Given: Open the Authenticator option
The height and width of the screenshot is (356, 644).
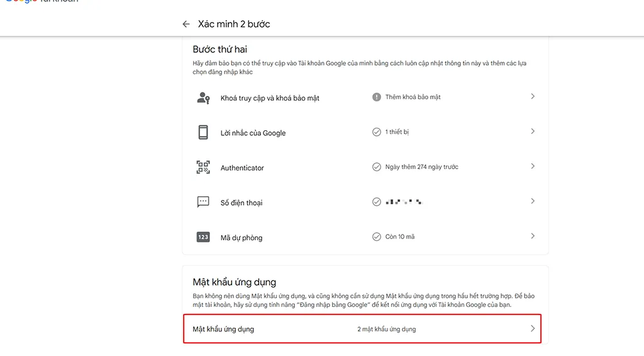Looking at the screenshot, I should click(x=242, y=168).
